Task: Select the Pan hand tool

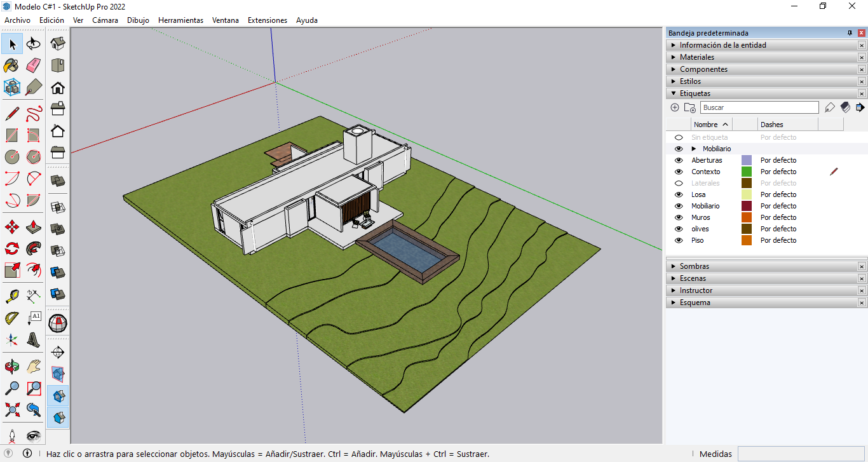Action: point(34,367)
